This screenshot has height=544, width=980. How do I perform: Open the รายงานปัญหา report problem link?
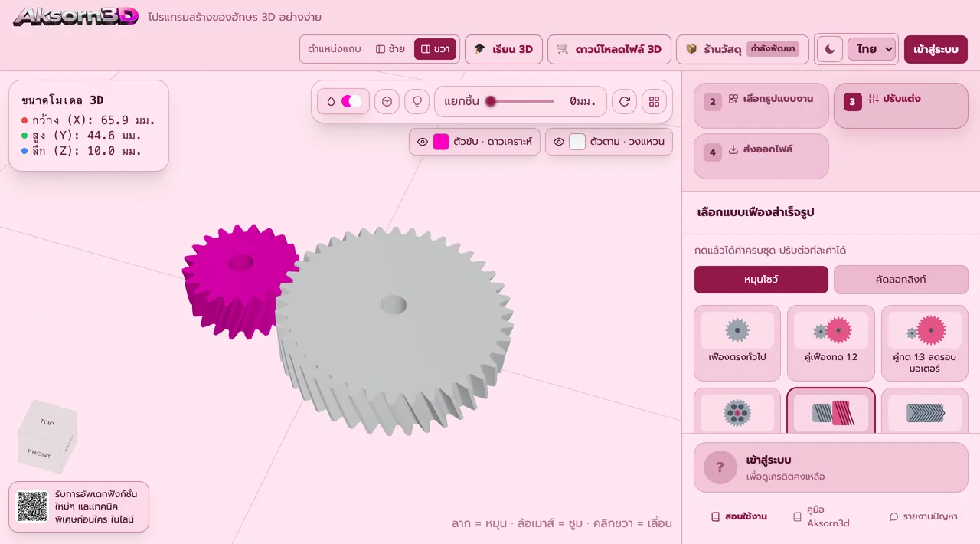pos(923,516)
